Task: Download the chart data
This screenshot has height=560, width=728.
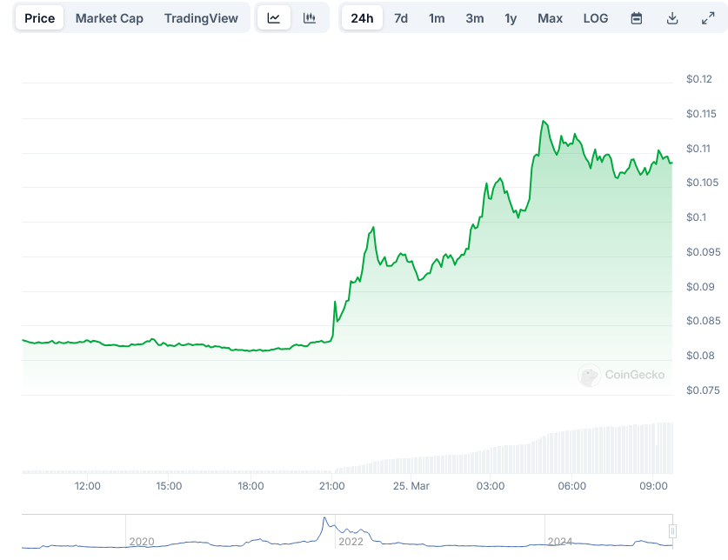Action: [x=672, y=18]
